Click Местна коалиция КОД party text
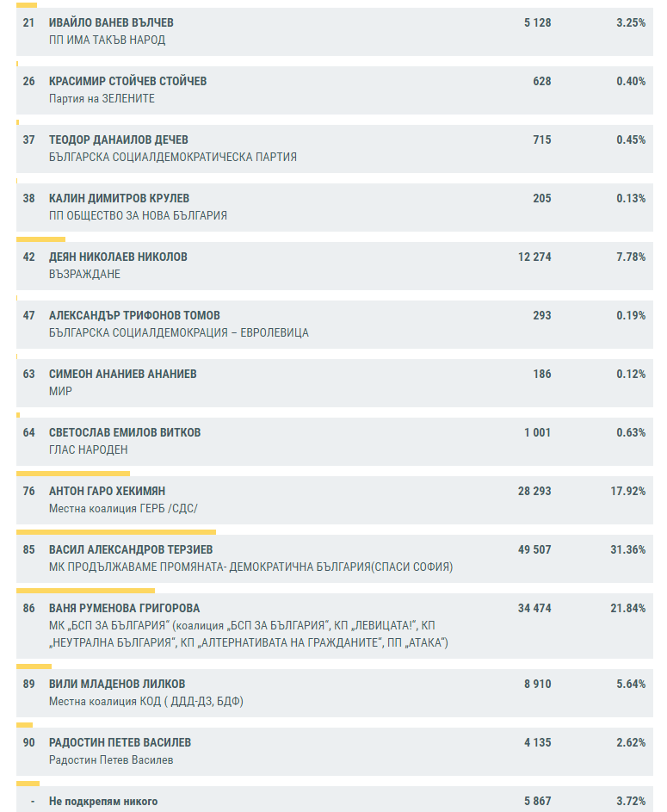 click(146, 701)
